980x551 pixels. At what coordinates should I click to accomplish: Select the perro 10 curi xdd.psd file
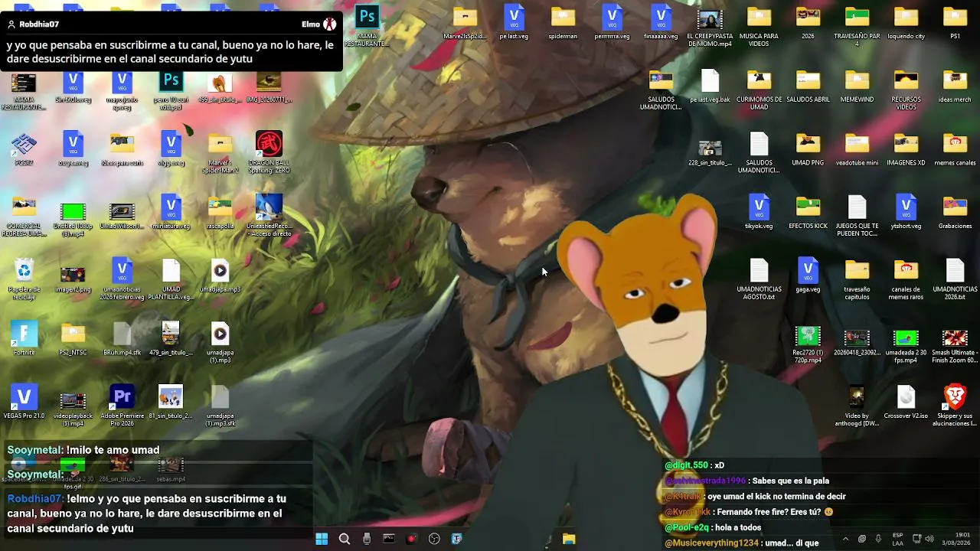pyautogui.click(x=171, y=90)
